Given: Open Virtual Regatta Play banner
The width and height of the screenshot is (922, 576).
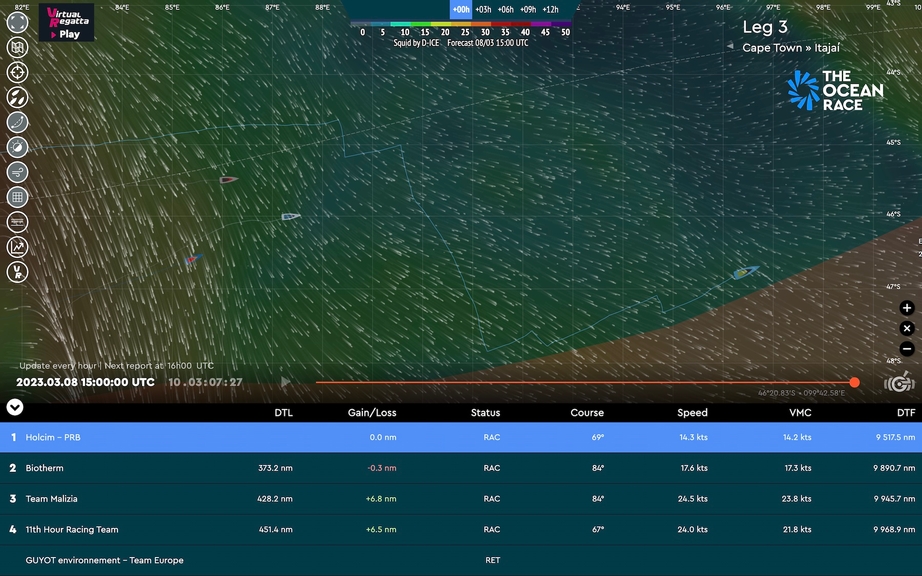Looking at the screenshot, I should click(x=66, y=22).
